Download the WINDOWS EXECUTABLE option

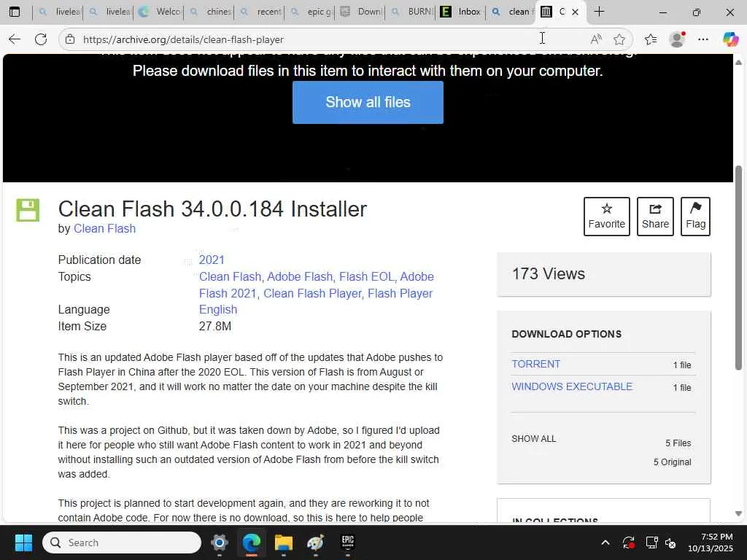point(572,386)
